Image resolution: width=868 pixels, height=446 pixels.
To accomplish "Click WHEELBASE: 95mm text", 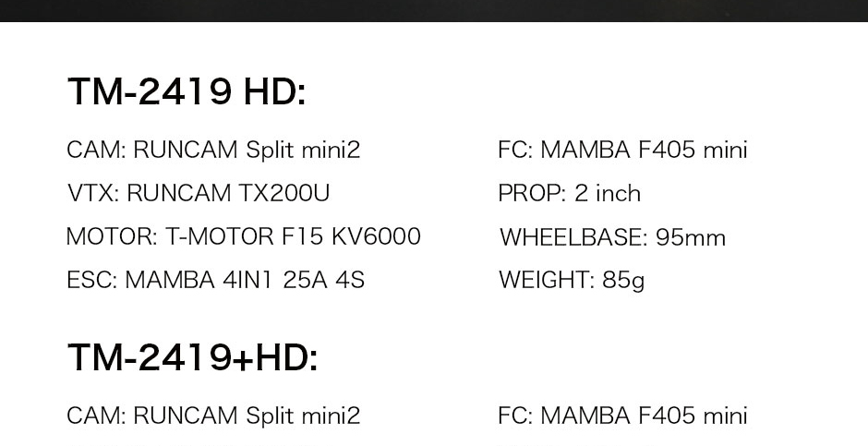I will [612, 237].
